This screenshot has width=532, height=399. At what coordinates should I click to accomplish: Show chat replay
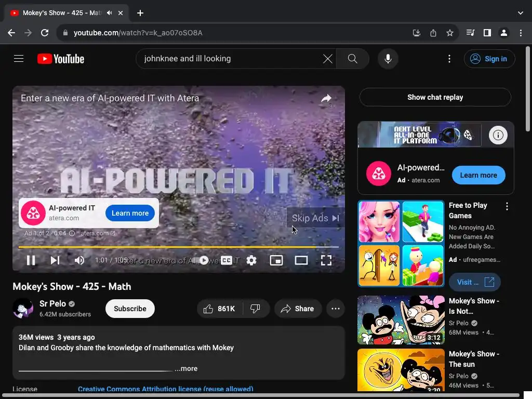[x=435, y=97]
